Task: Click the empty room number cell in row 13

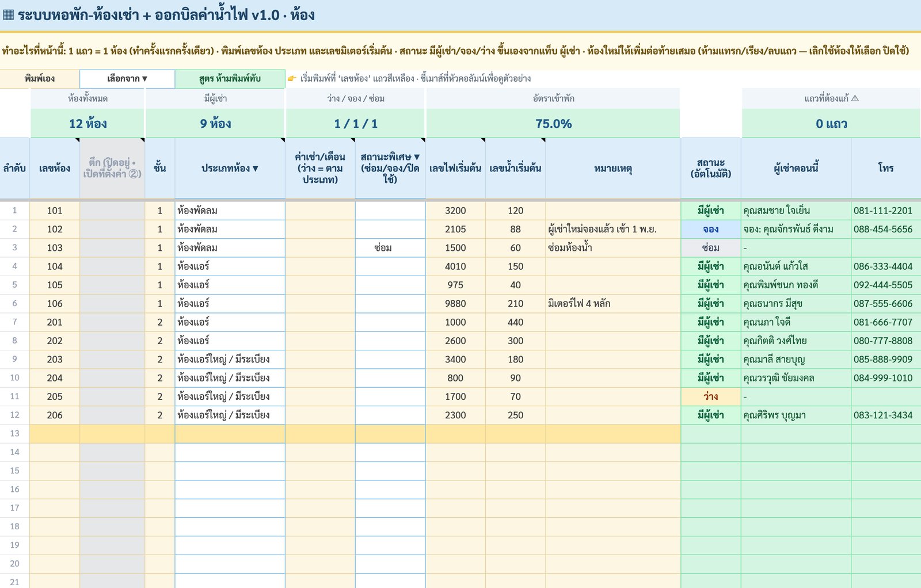Action: [55, 434]
